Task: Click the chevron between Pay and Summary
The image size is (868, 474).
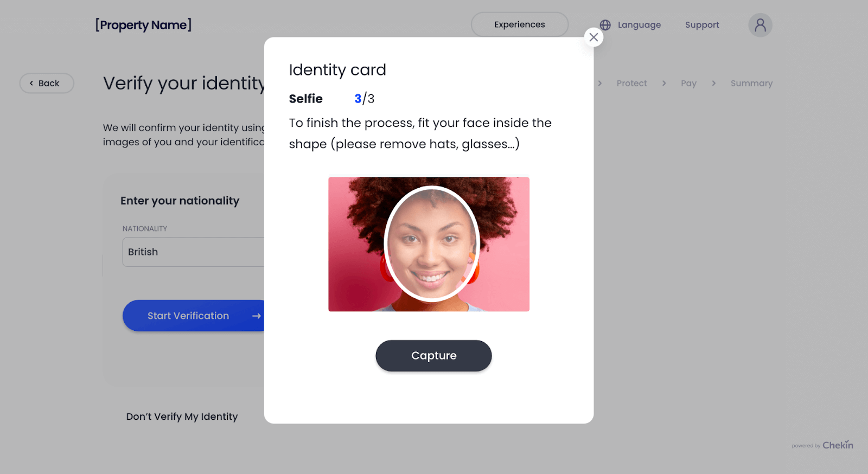Action: pos(713,84)
